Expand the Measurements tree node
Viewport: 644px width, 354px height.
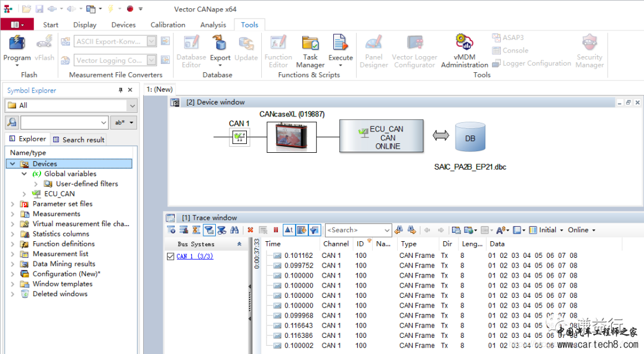pos(13,214)
